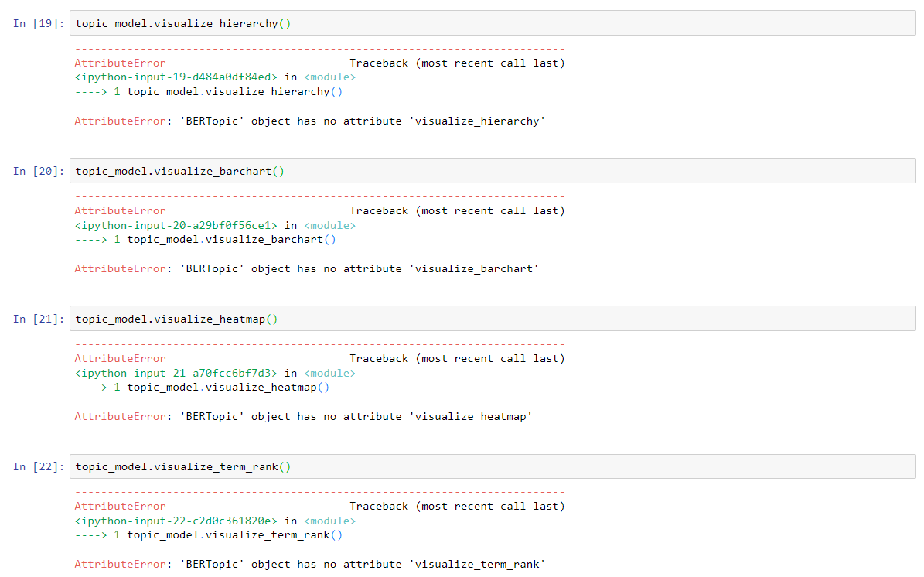Click the AttributeError text under cell 20
The height and width of the screenshot is (577, 924).
[x=119, y=210]
